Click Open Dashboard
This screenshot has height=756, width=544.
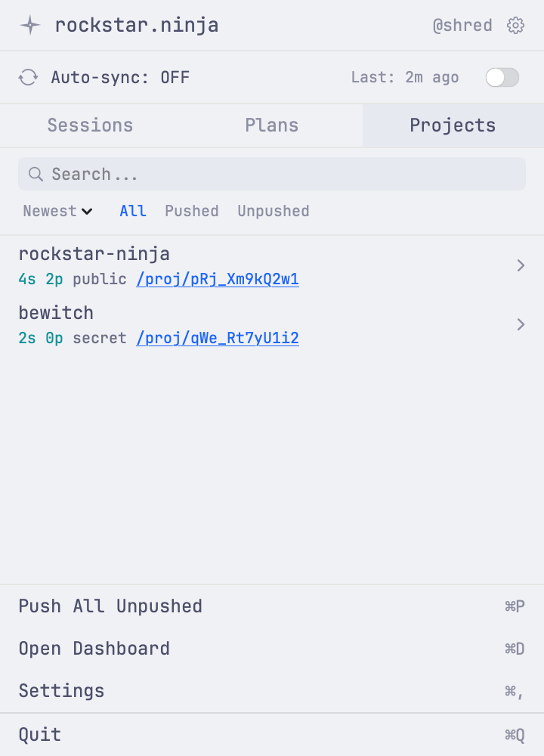click(94, 648)
